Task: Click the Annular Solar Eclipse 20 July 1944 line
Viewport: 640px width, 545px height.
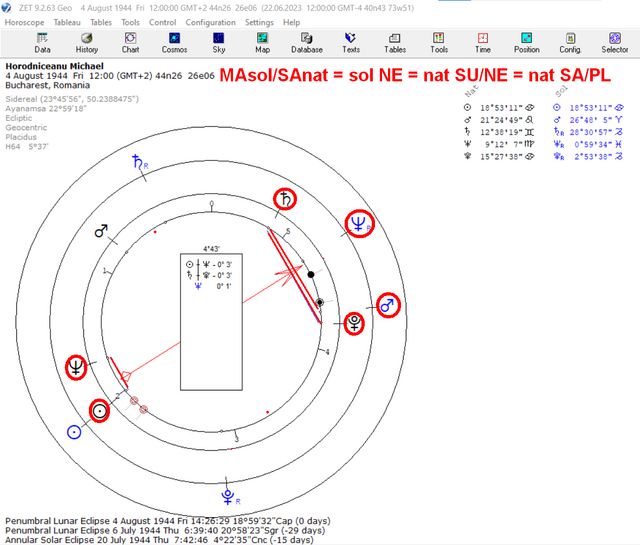Action: click(x=159, y=540)
